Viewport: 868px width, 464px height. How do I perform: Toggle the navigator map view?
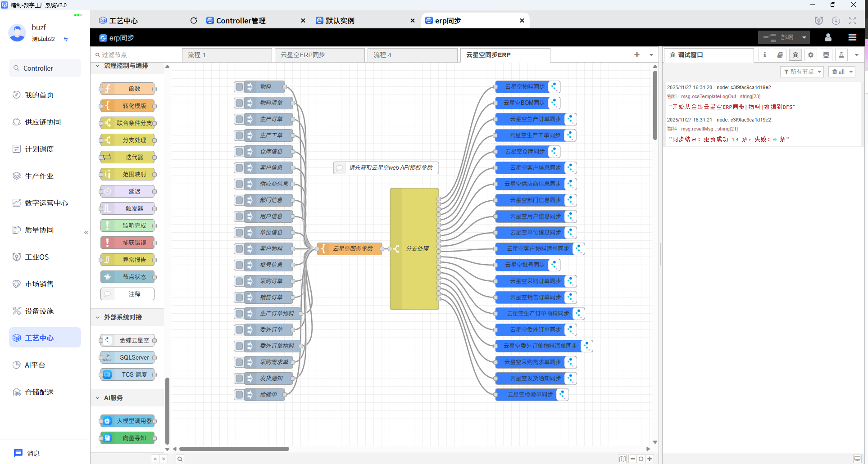[x=623, y=459]
